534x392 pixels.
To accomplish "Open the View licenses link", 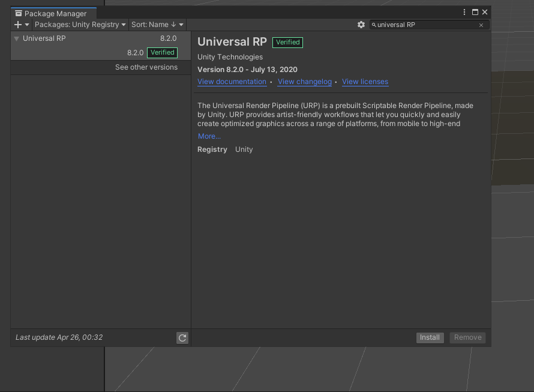I will click(365, 82).
